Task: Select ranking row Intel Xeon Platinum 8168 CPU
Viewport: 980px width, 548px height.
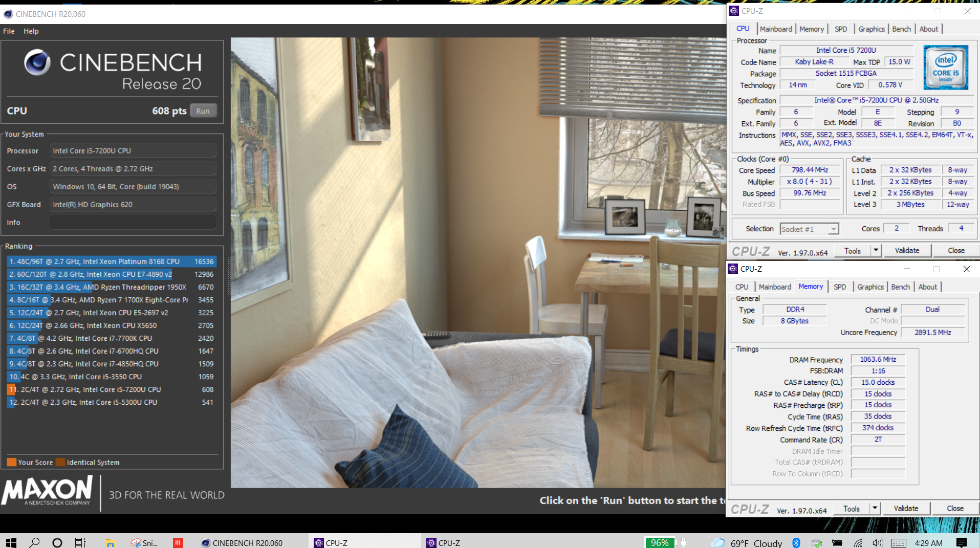Action: pos(112,261)
